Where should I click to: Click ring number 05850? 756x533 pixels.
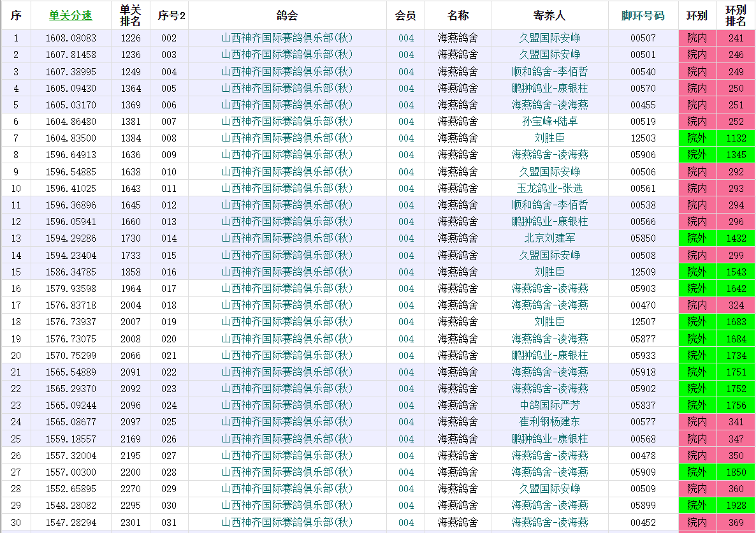(643, 238)
